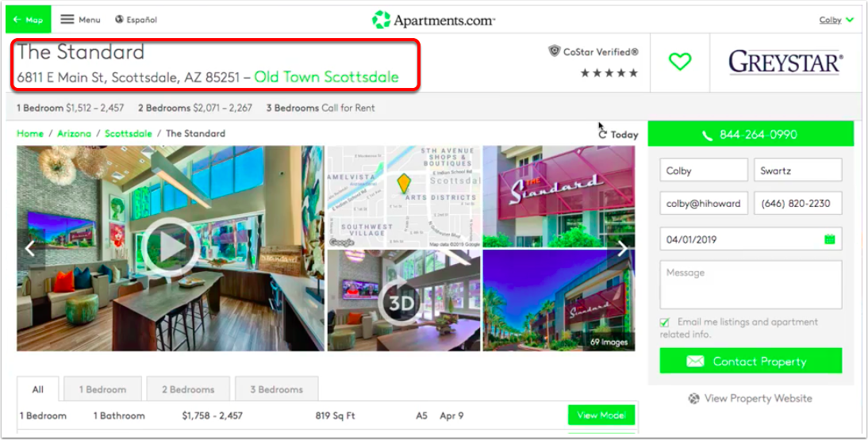
Task: Open the Greystar logo link
Action: pos(785,62)
